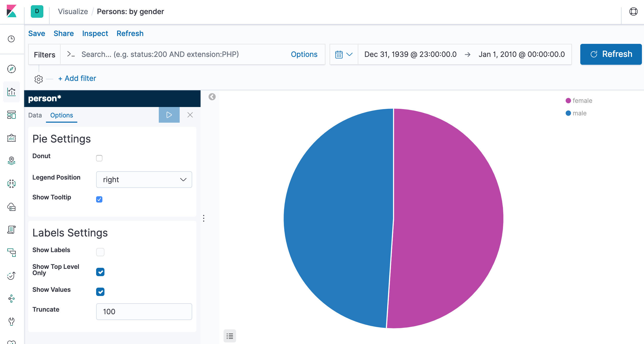
Task: Open Dev Tools wrench icon
Action: [11, 322]
